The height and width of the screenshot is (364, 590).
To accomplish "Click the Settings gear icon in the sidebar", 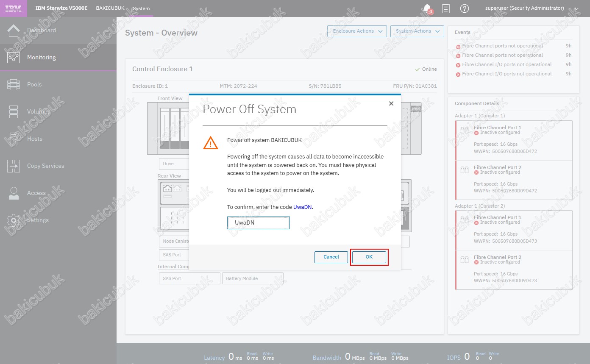I will (x=14, y=220).
